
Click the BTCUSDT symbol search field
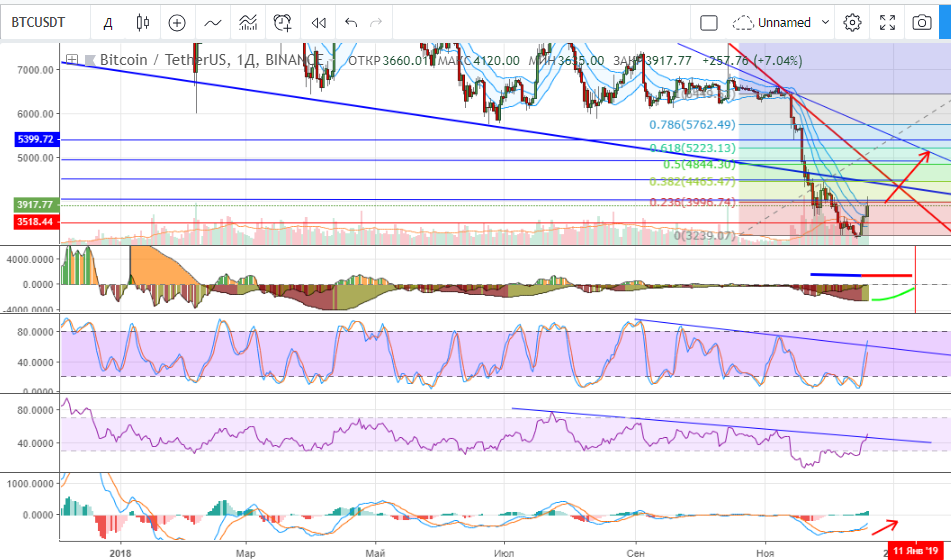point(44,22)
